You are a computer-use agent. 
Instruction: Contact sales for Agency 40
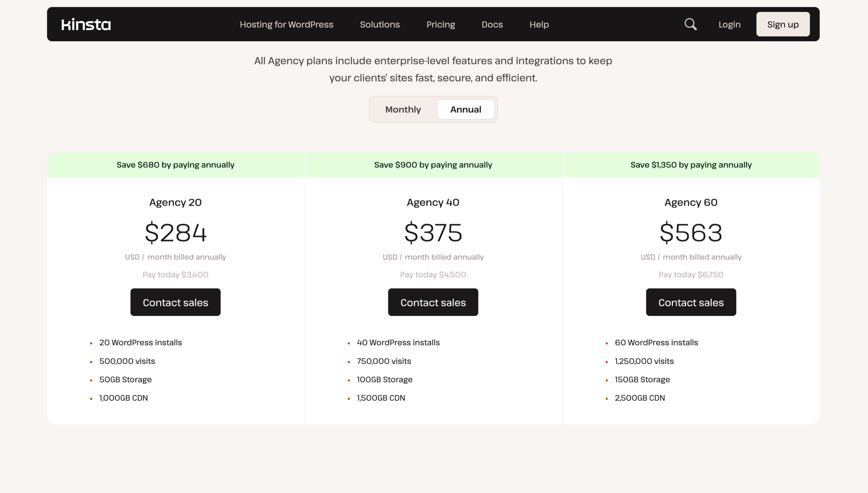coord(433,302)
